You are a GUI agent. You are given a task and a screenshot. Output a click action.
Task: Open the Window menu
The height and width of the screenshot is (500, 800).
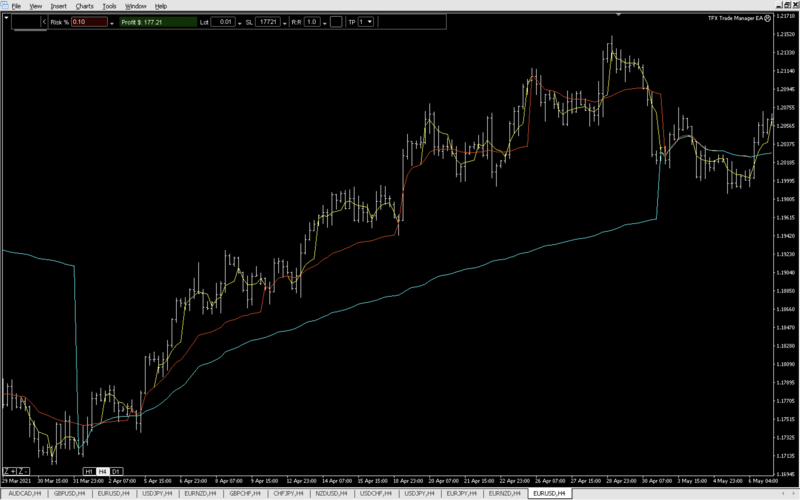click(x=136, y=6)
